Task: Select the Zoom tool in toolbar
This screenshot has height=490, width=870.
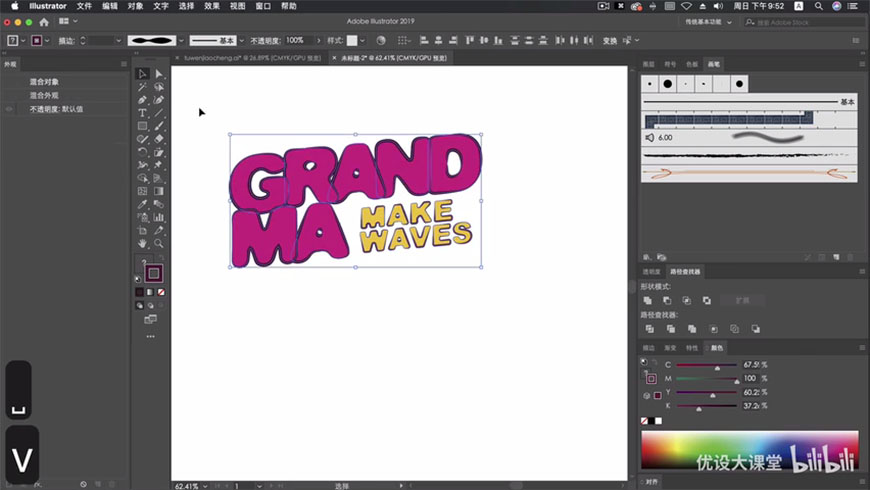Action: click(x=159, y=243)
